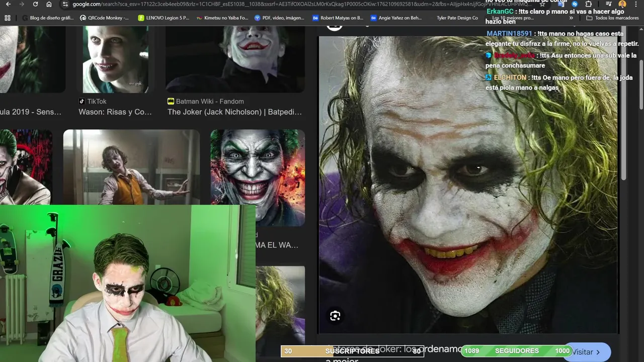Screen dimensions: 644x362
Task: Open the Jack Nicholson Joker thumbnail
Action: coord(235,59)
